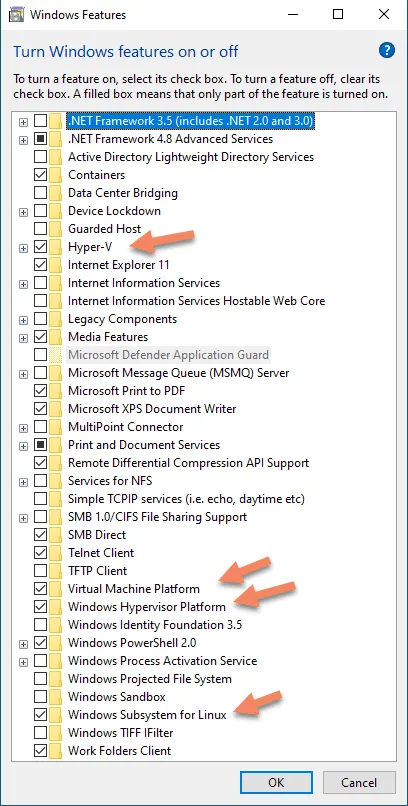
Task: Click the folder icon beside Telnet Client
Action: [x=56, y=553]
